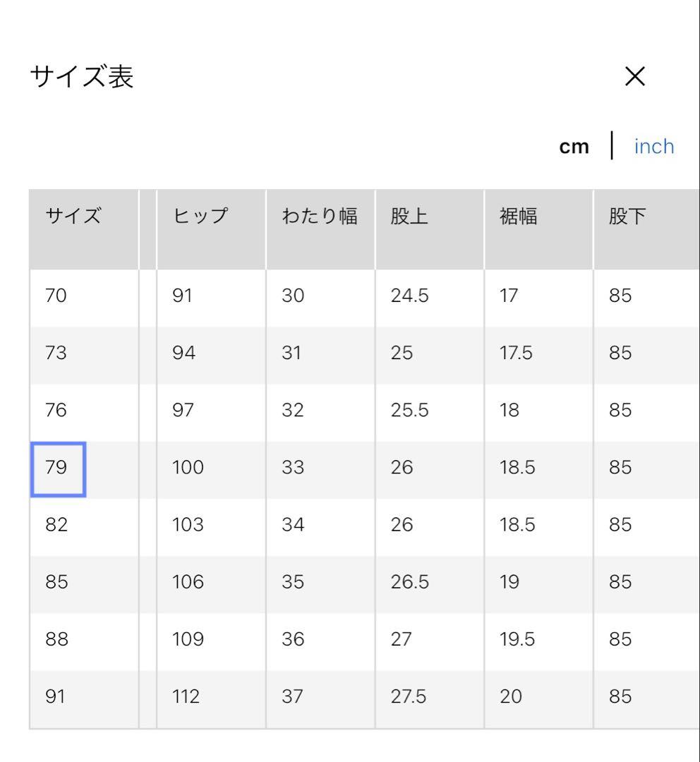Select size 73 in the chart
700x762 pixels.
tap(56, 353)
